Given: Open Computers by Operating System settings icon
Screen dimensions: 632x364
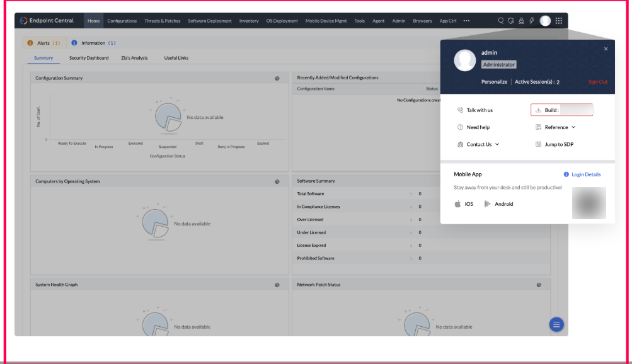Looking at the screenshot, I should [277, 181].
